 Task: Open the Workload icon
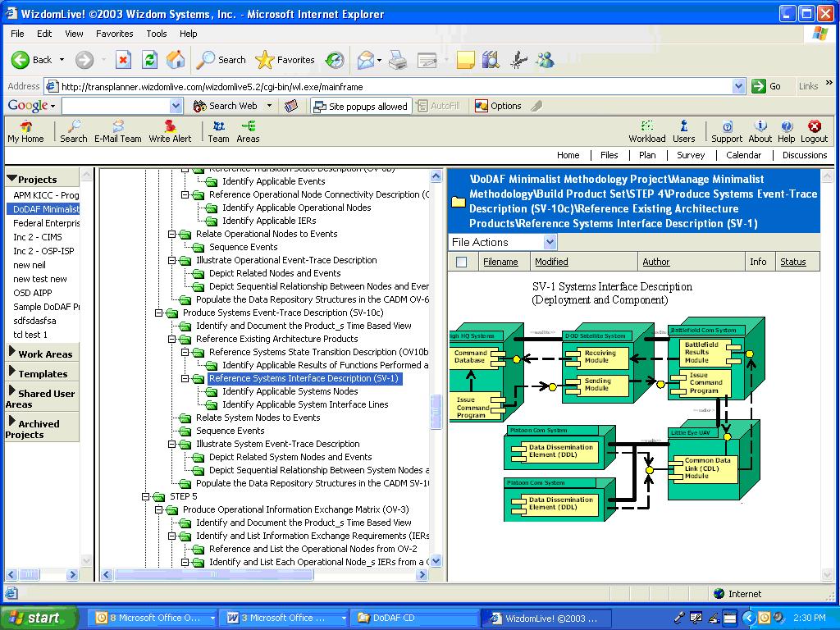click(646, 131)
